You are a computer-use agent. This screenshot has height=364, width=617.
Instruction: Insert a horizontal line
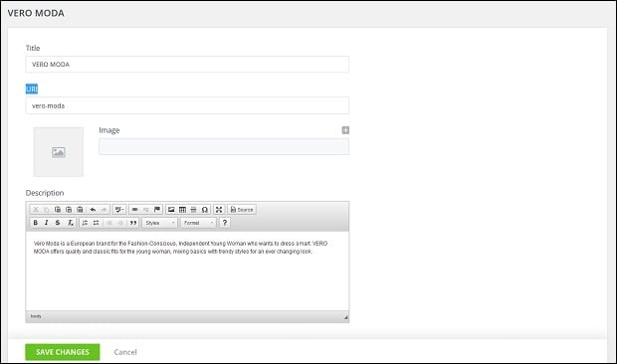[193, 210]
